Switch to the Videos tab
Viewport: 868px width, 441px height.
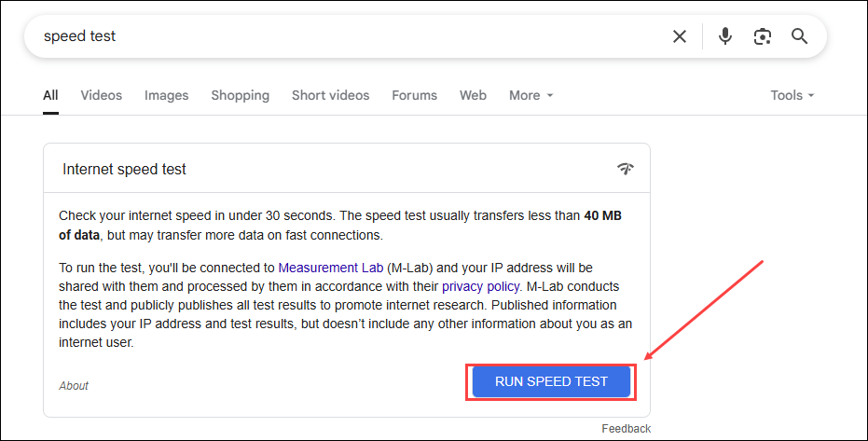pyautogui.click(x=101, y=95)
